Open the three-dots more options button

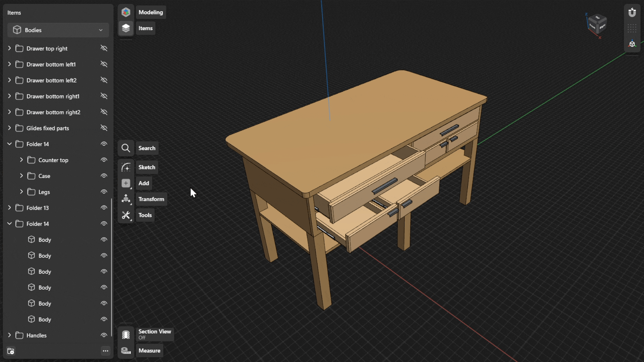pyautogui.click(x=105, y=351)
